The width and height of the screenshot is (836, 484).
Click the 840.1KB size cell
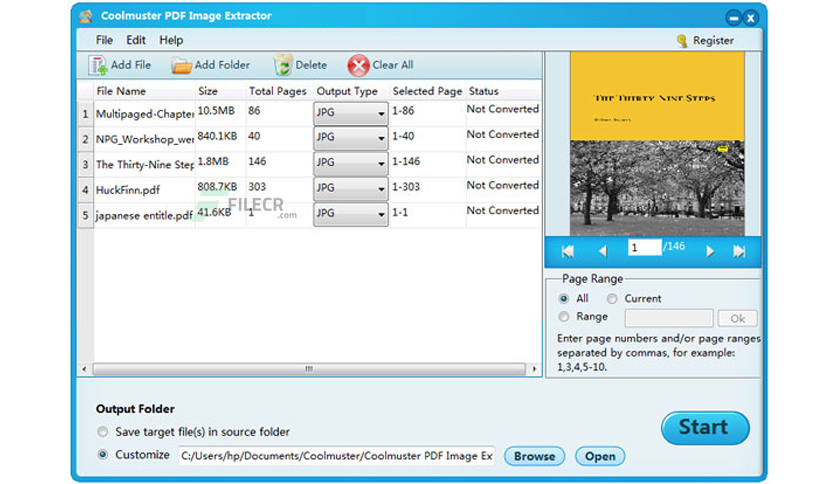point(217,136)
